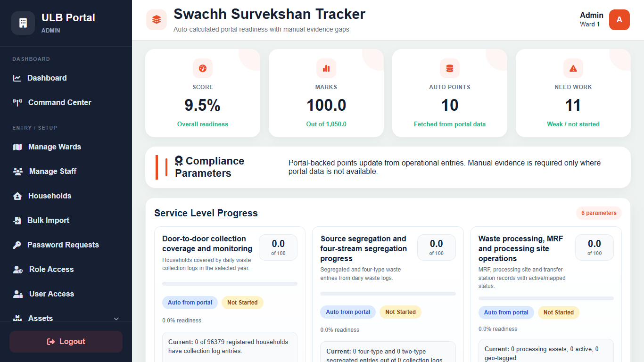Click the Manage Staff people icon

tap(18, 172)
